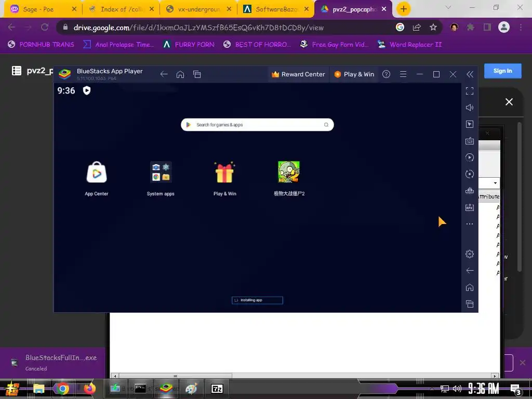Image resolution: width=532 pixels, height=399 pixels.
Task: Open a new Chrome tab
Action: tap(403, 9)
